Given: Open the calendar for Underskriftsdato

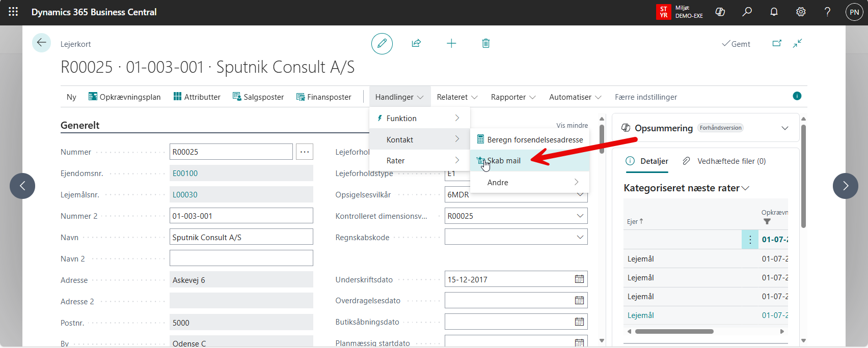Looking at the screenshot, I should pos(579,279).
